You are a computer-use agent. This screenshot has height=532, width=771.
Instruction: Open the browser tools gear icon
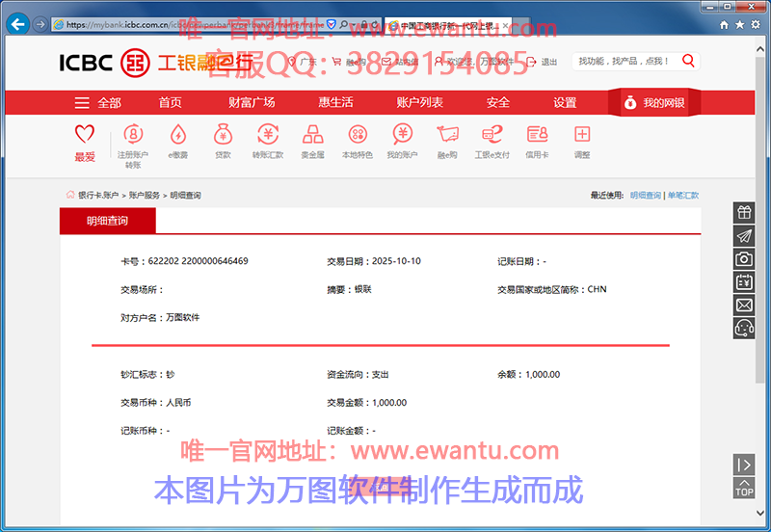pyautogui.click(x=756, y=25)
